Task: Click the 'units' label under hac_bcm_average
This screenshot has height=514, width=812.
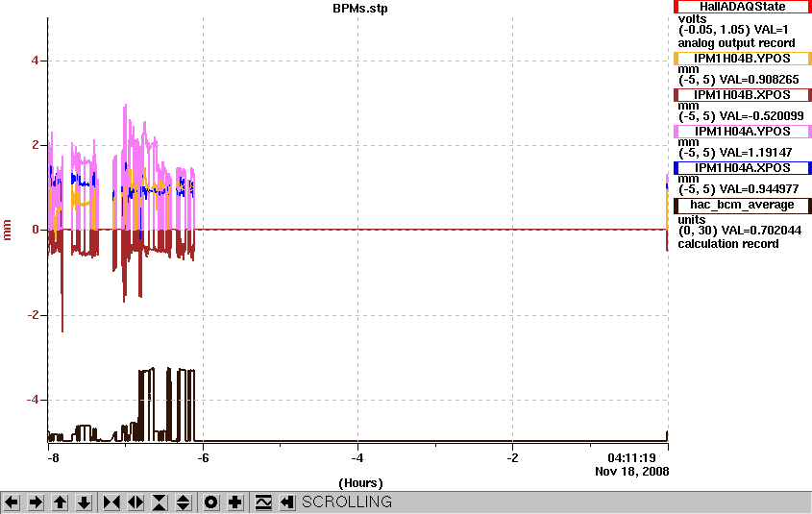Action: click(691, 219)
